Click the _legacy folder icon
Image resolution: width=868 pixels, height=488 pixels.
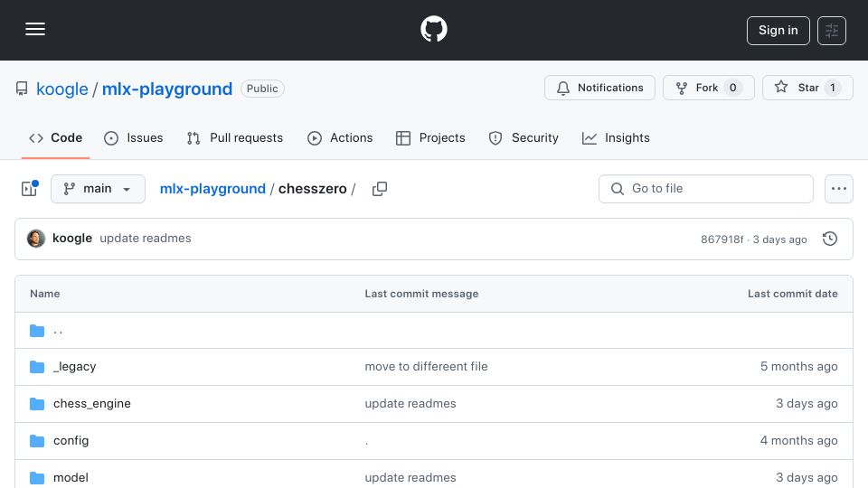click(x=37, y=367)
